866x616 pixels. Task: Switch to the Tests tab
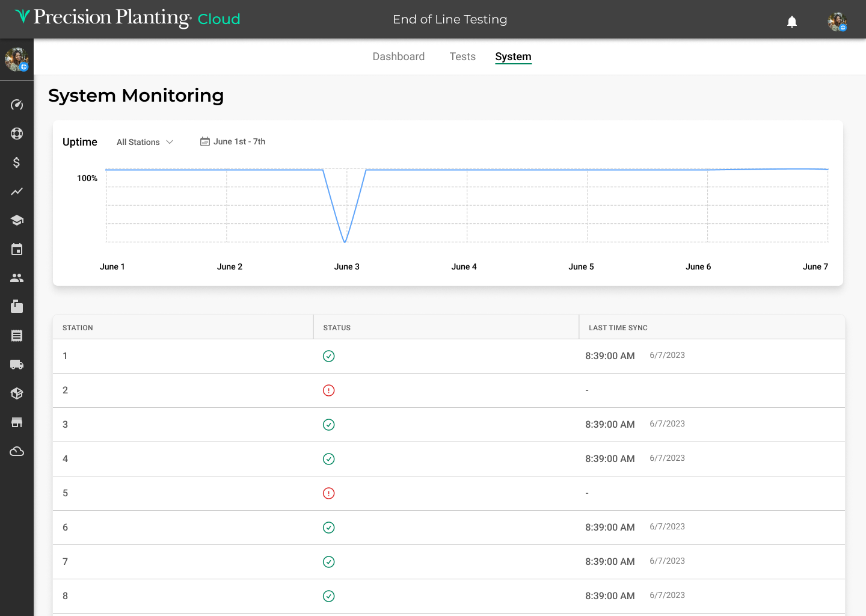pos(462,57)
